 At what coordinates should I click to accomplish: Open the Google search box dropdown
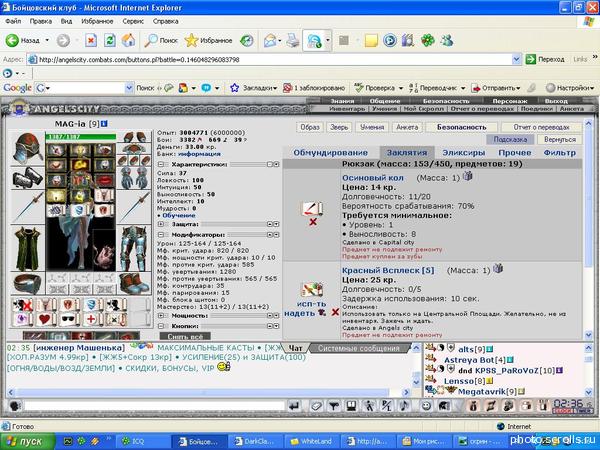129,88
